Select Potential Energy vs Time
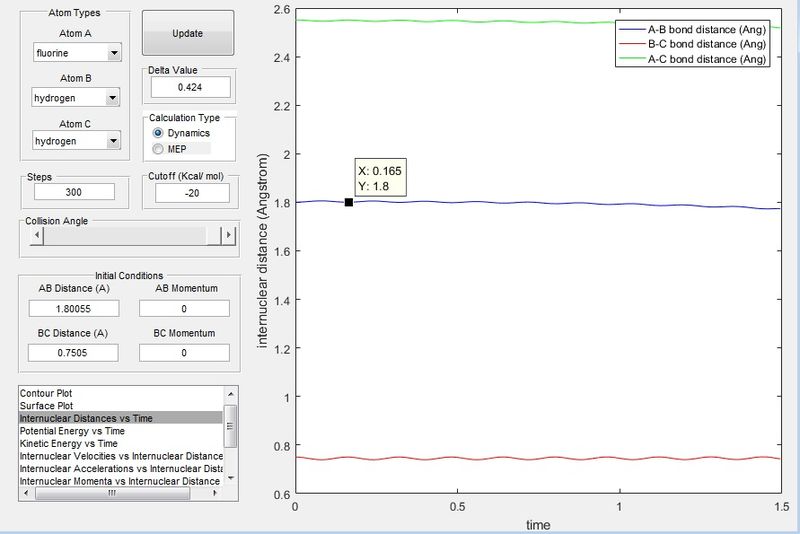This screenshot has width=800, height=534. point(121,431)
